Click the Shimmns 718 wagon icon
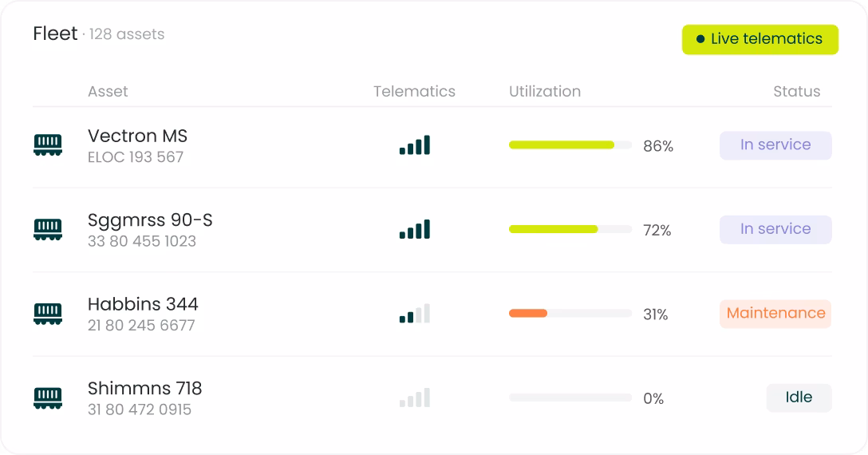The image size is (868, 455). tap(48, 398)
